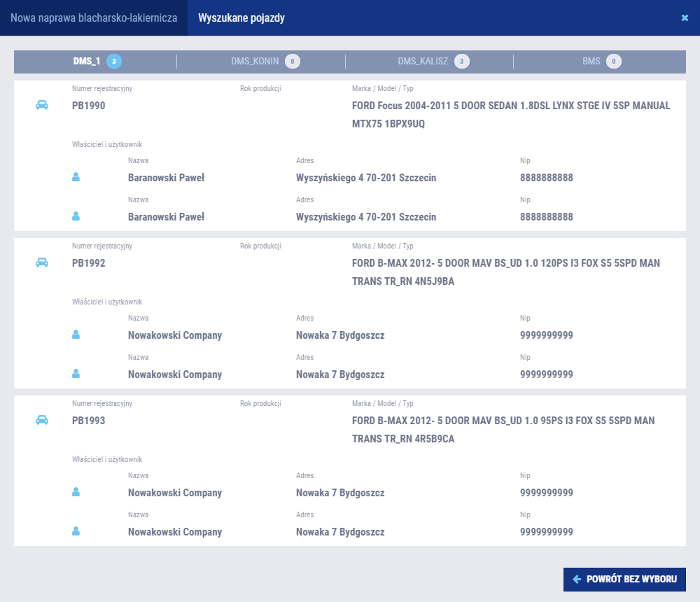This screenshot has width=700, height=602.
Task: Click first person icon for Baranowski Paweł
Action: pyautogui.click(x=76, y=178)
